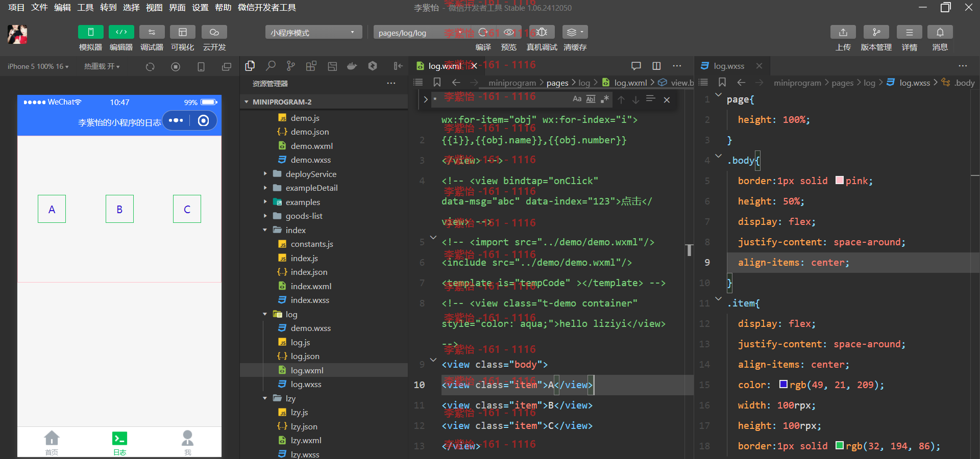Open lzy.json file
This screenshot has width=980, height=459.
[304, 426]
